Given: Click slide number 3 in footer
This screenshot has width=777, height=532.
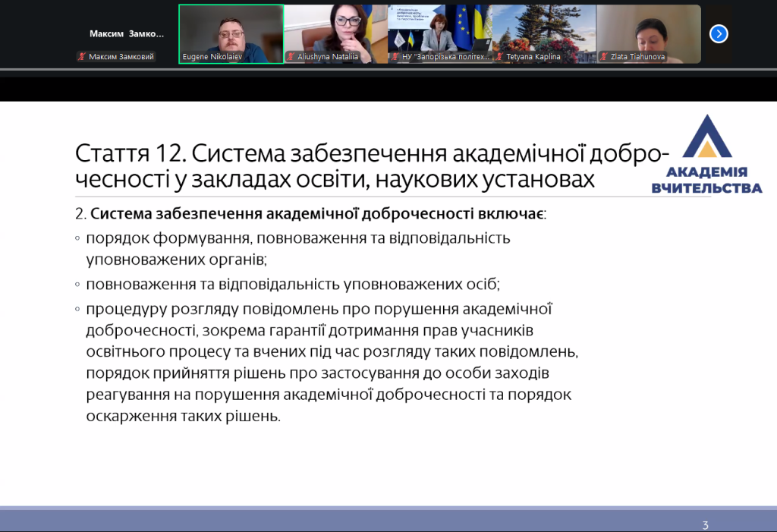Looking at the screenshot, I should pos(706,524).
